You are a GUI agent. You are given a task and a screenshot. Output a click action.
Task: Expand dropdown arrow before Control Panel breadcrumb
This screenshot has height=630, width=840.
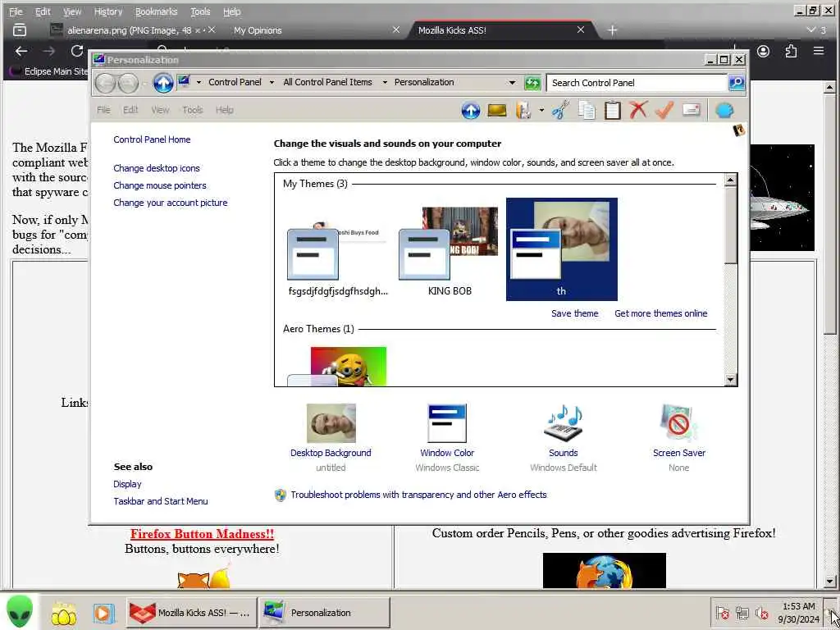pyautogui.click(x=199, y=83)
